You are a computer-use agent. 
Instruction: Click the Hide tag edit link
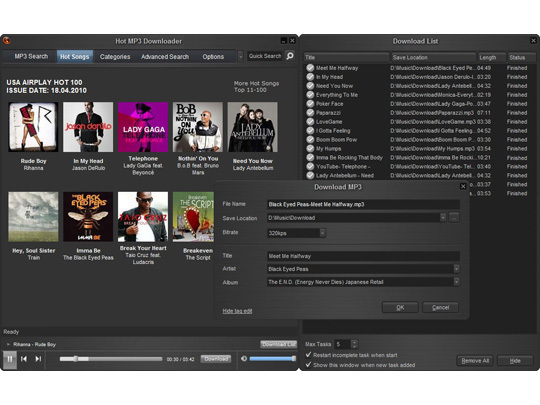click(x=237, y=311)
